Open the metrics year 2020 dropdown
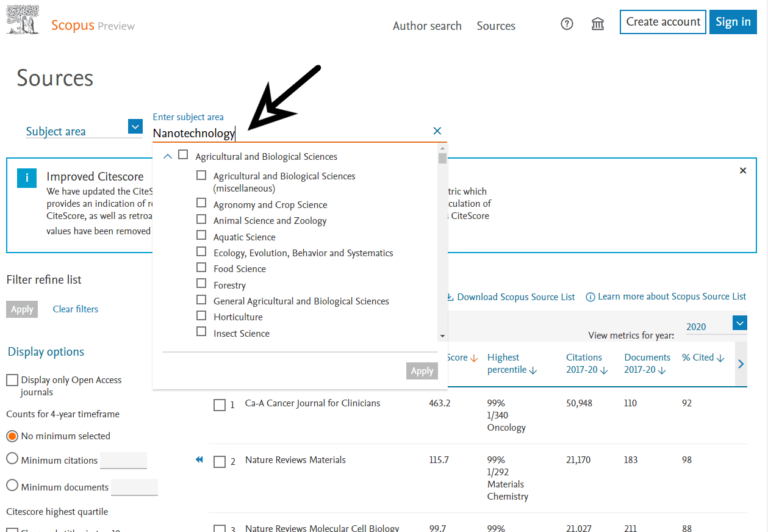This screenshot has height=532, width=768. (x=740, y=323)
